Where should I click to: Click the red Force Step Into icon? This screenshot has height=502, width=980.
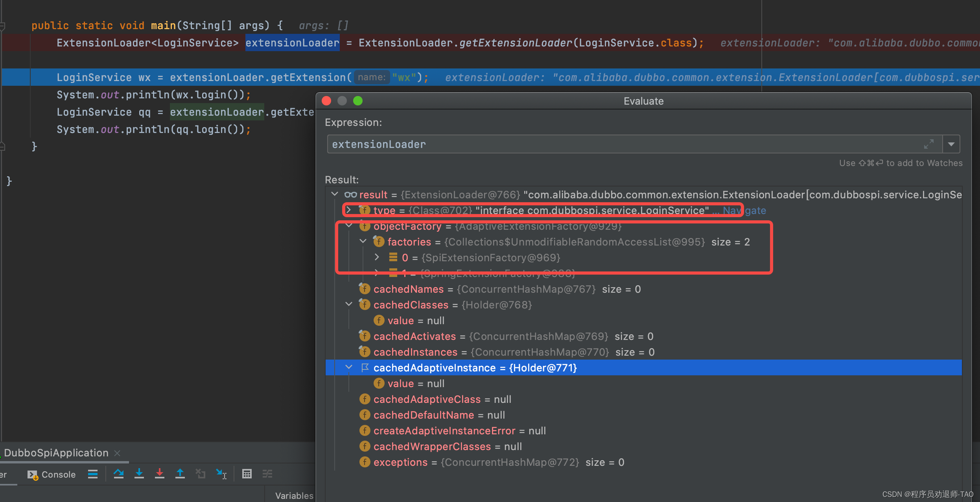159,474
